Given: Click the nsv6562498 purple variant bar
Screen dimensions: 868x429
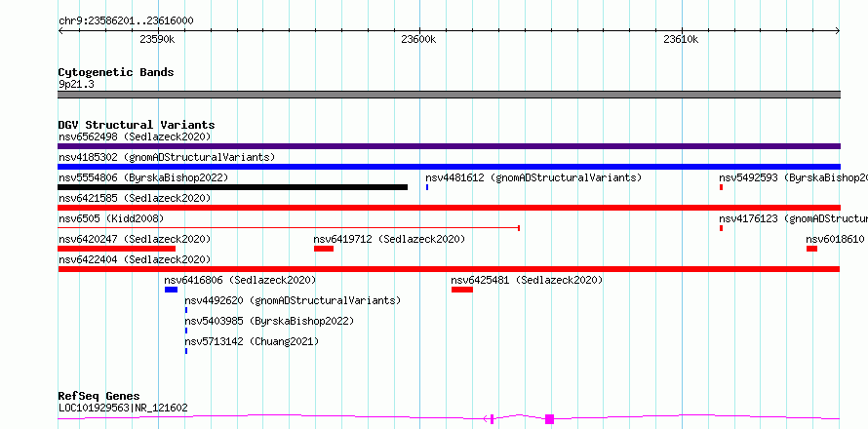Looking at the screenshot, I should [x=449, y=146].
